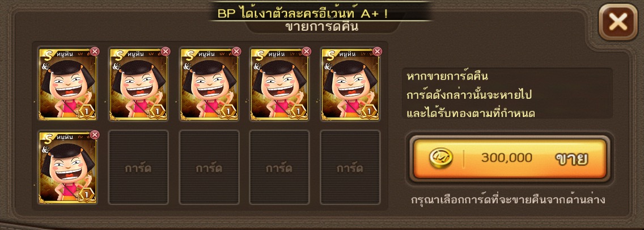
Task: Click the last empty การ์ด slot
Action: point(350,168)
